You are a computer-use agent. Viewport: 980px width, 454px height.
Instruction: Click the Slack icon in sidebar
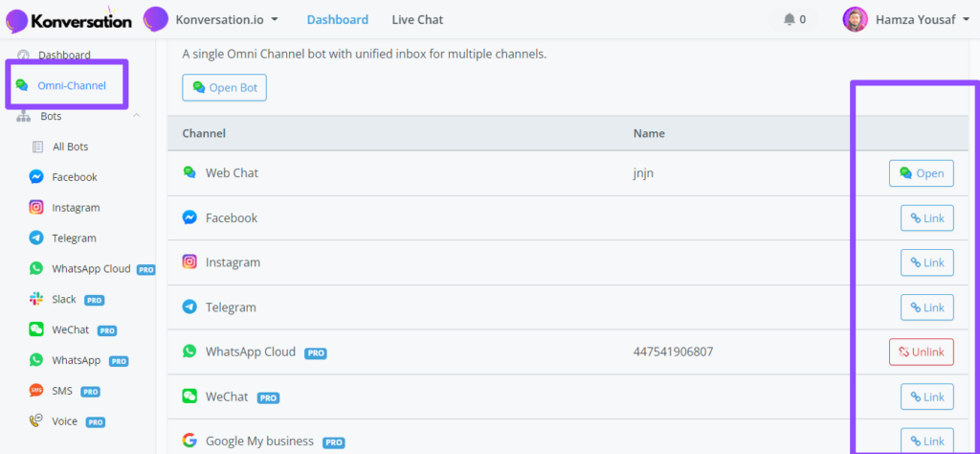coord(36,299)
